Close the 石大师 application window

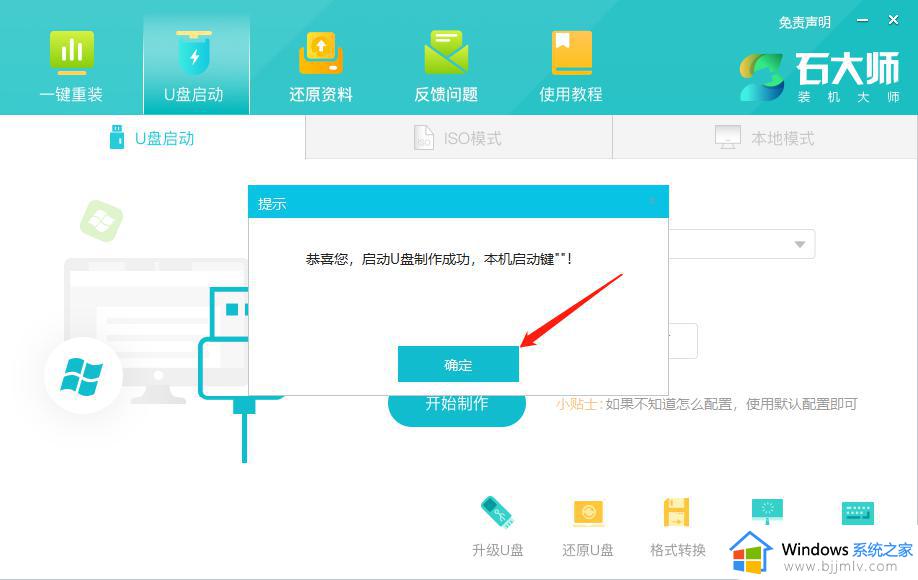pos(893,20)
